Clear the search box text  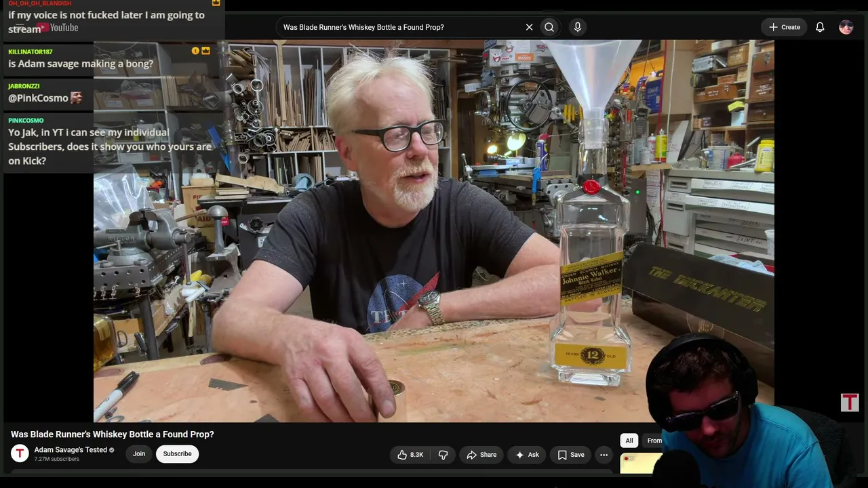[529, 27]
